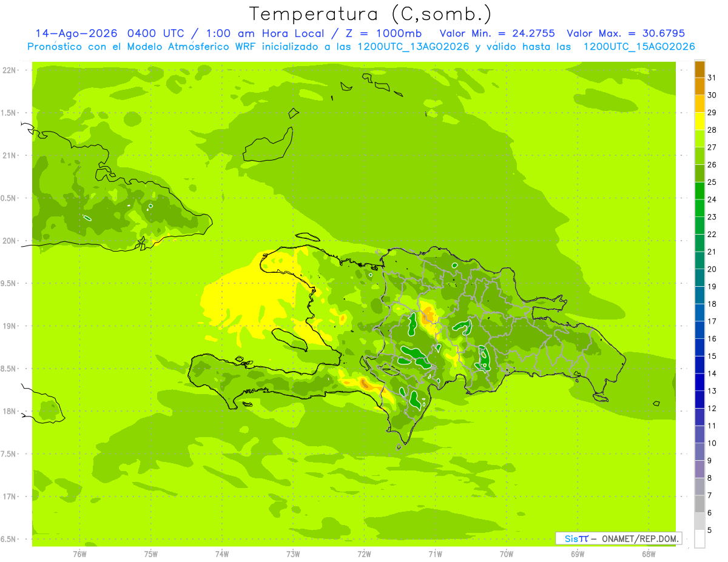Click the legend value "12"
728x562 pixels.
(712, 408)
